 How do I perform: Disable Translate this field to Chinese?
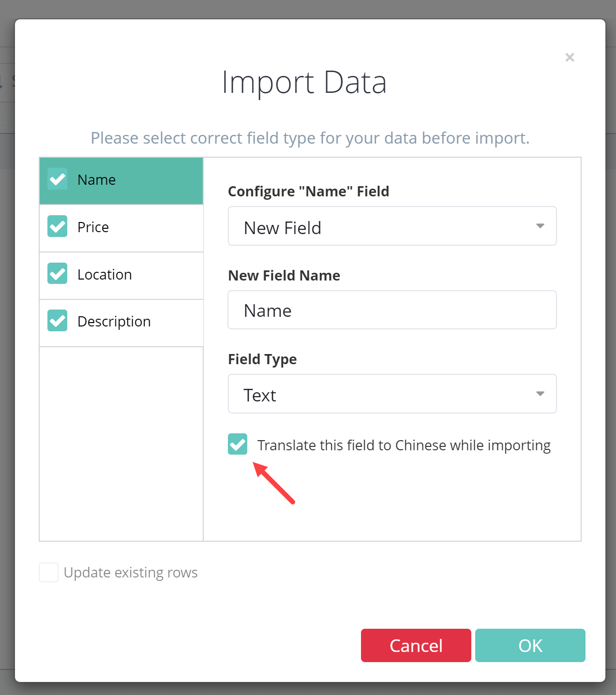238,444
